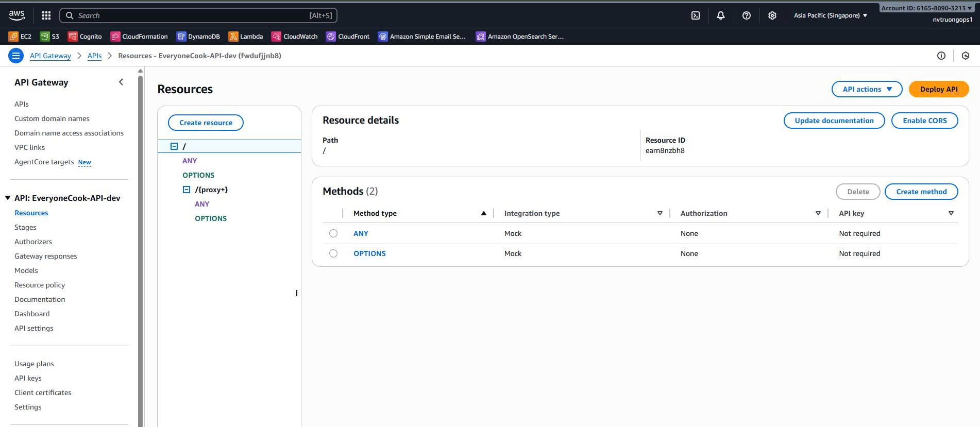Screen dimensions: 980x427
Task: Click the APIs breadcrumb link
Action: (94, 56)
